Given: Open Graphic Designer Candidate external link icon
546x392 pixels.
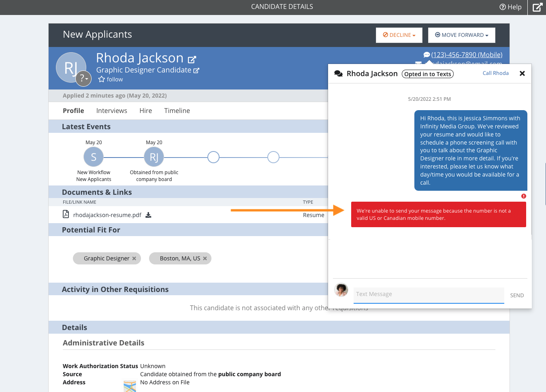Looking at the screenshot, I should click(x=196, y=70).
